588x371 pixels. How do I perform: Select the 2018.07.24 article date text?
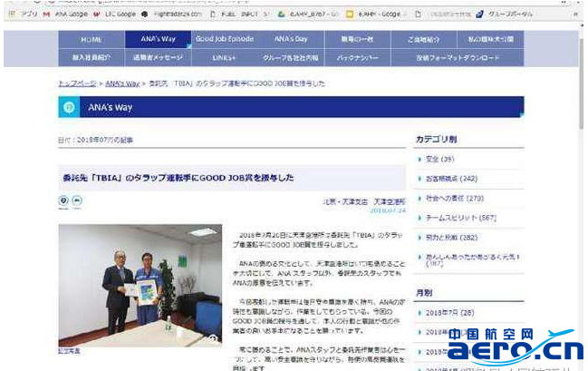coord(388,210)
